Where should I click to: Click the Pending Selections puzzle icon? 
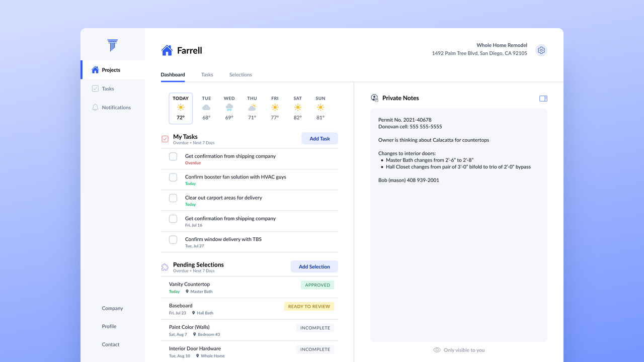pos(165,267)
